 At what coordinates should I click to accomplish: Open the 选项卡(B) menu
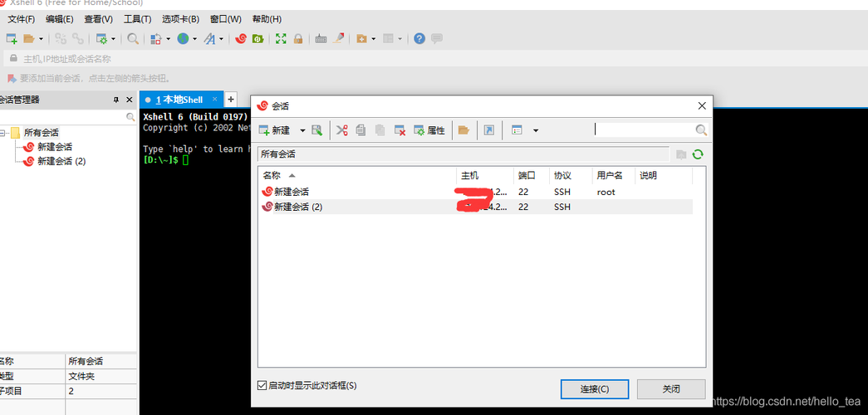(180, 19)
